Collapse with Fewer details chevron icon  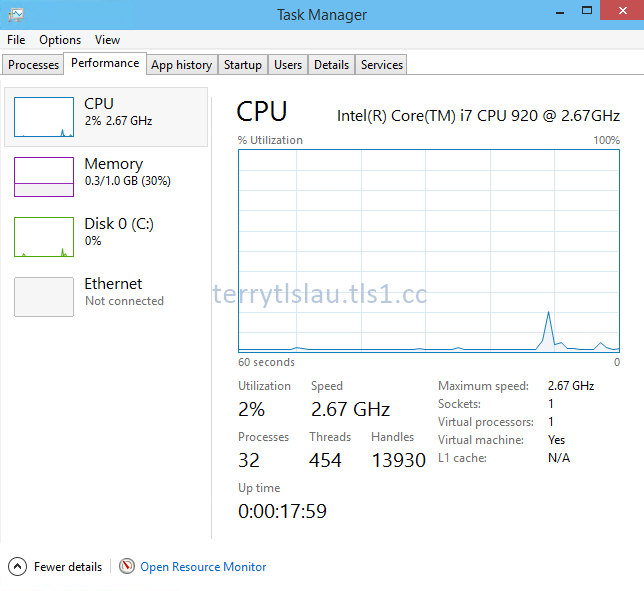point(17,566)
